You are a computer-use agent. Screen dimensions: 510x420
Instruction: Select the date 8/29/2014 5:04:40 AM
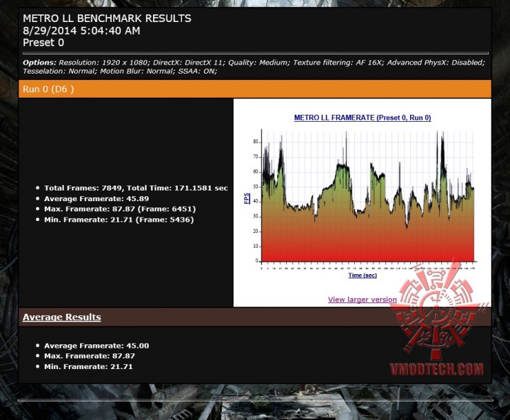click(81, 31)
